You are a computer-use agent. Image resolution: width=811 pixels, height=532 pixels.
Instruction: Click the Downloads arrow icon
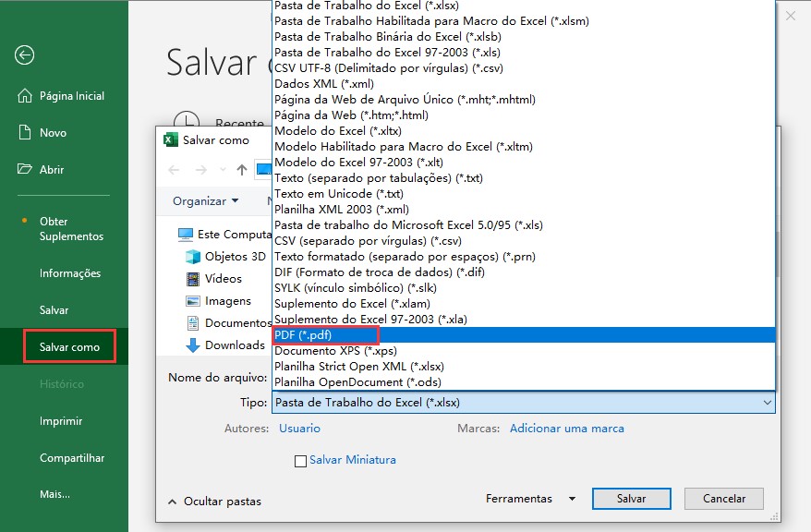point(191,345)
